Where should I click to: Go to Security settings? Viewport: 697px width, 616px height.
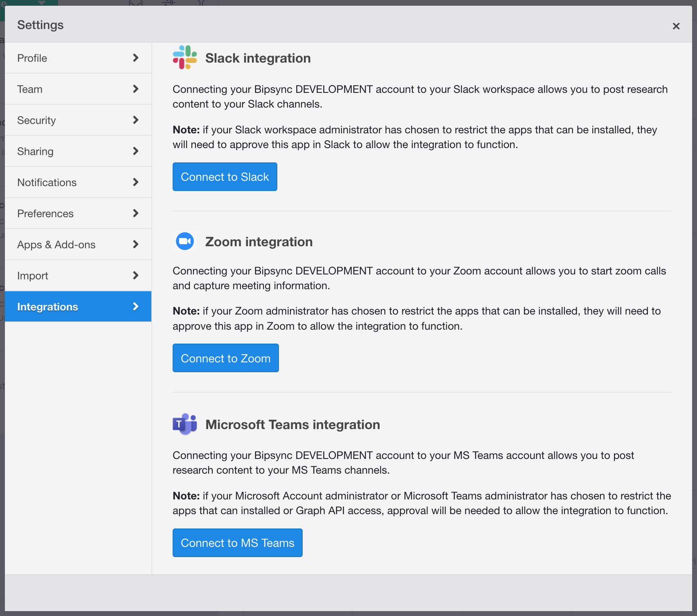click(x=78, y=120)
